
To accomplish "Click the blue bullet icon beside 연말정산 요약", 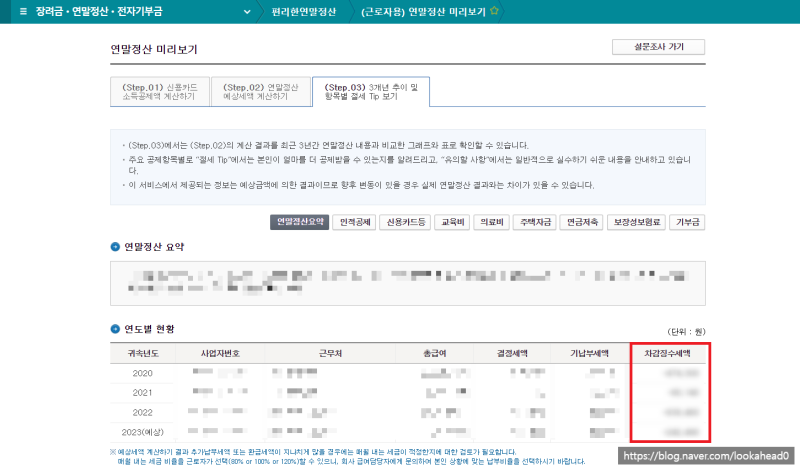I will click(x=115, y=247).
